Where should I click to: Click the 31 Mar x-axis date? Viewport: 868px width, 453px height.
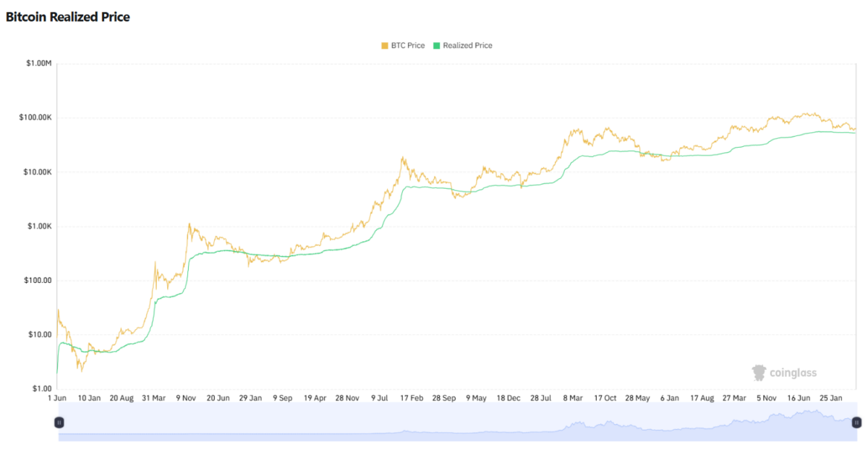pyautogui.click(x=154, y=398)
